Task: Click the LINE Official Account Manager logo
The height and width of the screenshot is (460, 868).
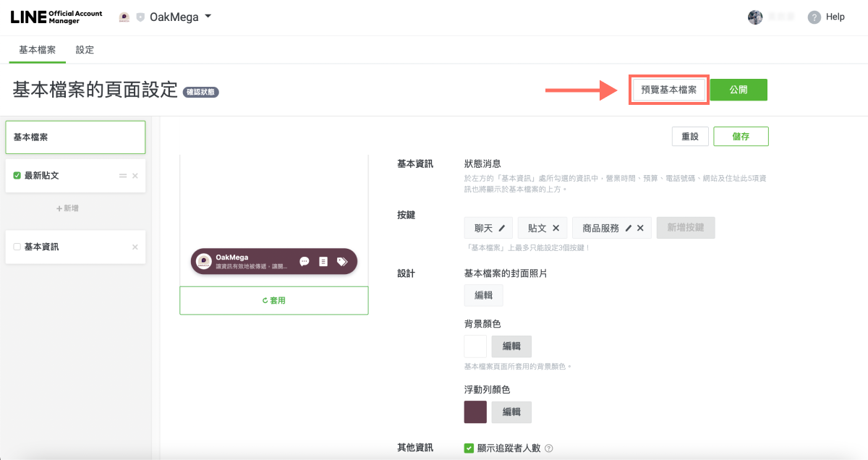Action: point(56,17)
